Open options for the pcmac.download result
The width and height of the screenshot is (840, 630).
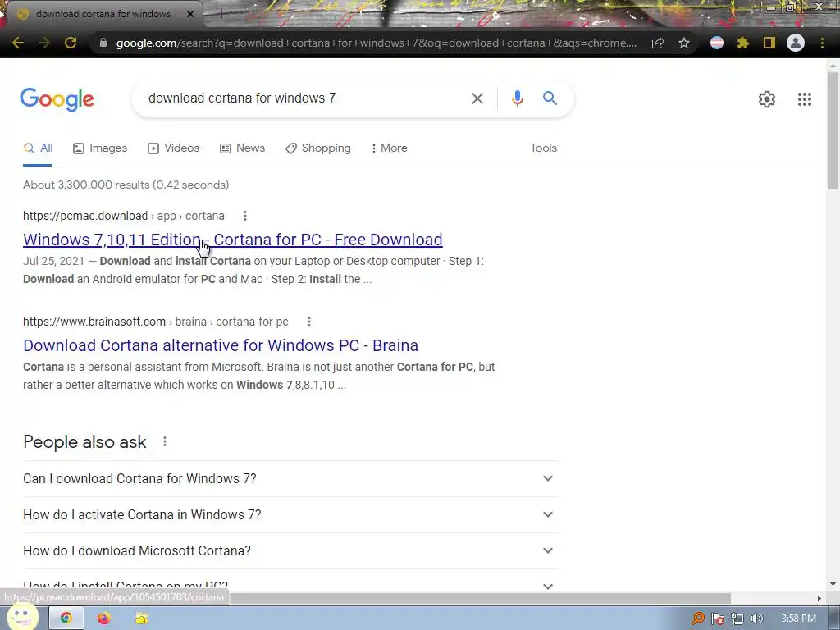244,216
